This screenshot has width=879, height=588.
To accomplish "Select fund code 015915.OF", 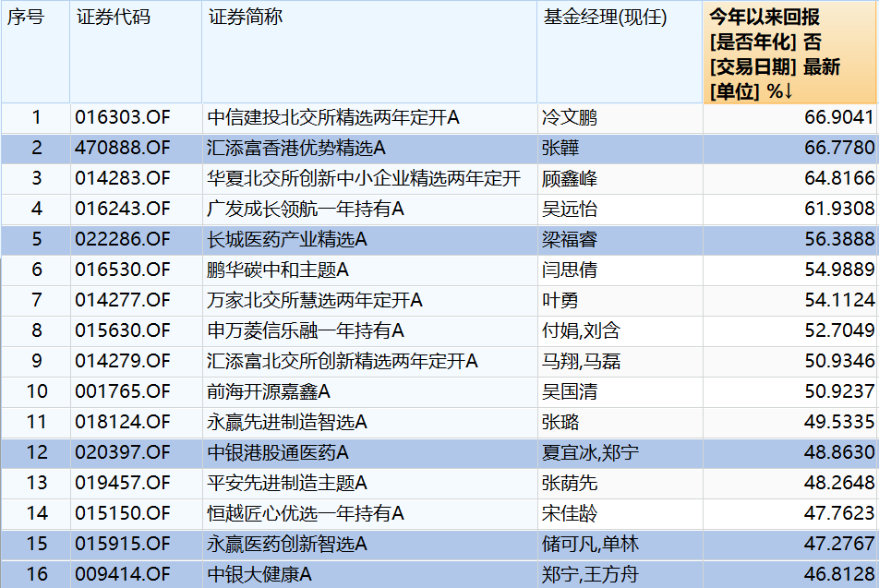I will point(123,544).
